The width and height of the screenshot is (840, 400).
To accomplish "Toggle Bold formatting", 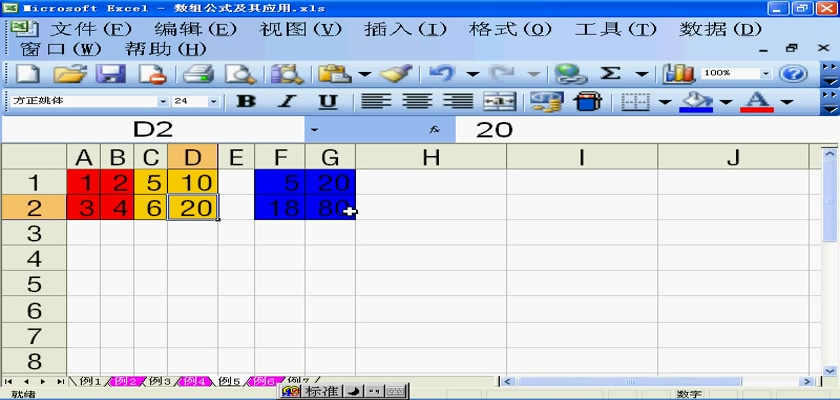I will click(245, 102).
